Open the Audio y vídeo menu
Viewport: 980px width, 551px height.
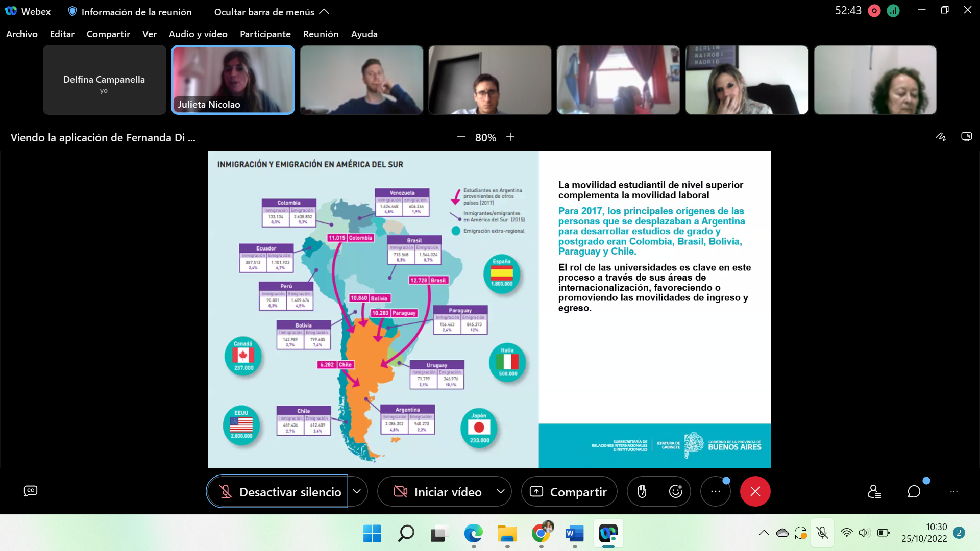198,34
